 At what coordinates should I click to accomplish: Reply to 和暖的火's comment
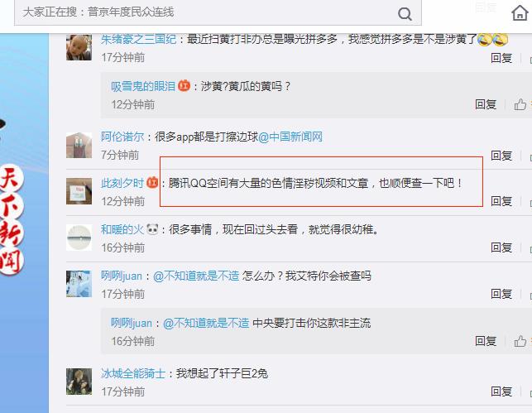click(x=501, y=247)
